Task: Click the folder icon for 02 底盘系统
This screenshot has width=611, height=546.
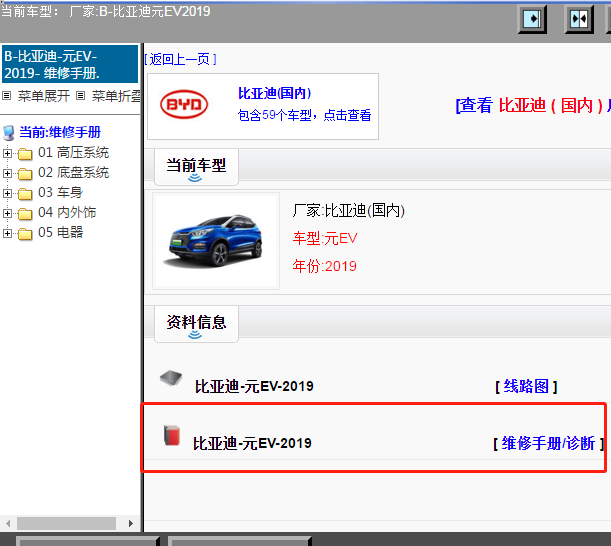Action: (x=25, y=174)
